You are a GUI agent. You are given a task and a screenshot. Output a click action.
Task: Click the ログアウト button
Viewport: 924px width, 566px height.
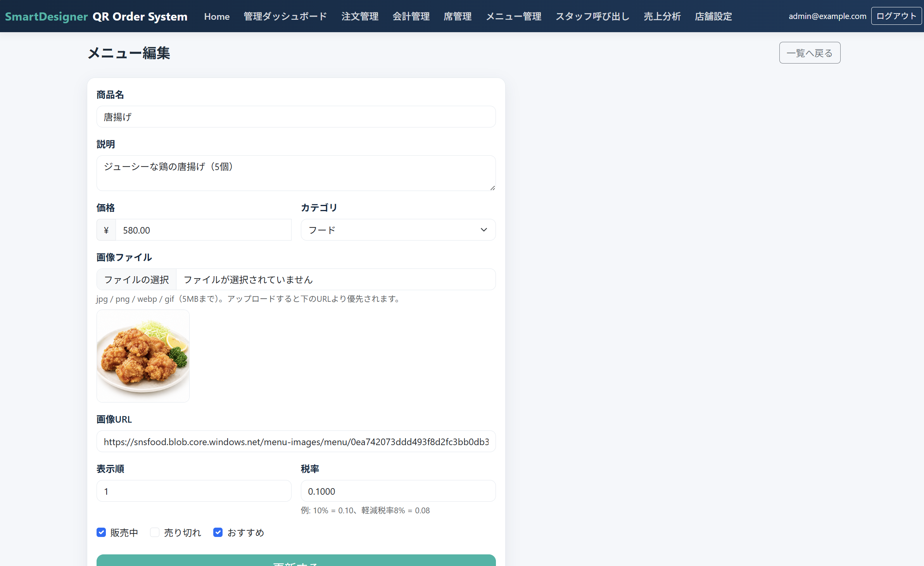click(x=896, y=16)
